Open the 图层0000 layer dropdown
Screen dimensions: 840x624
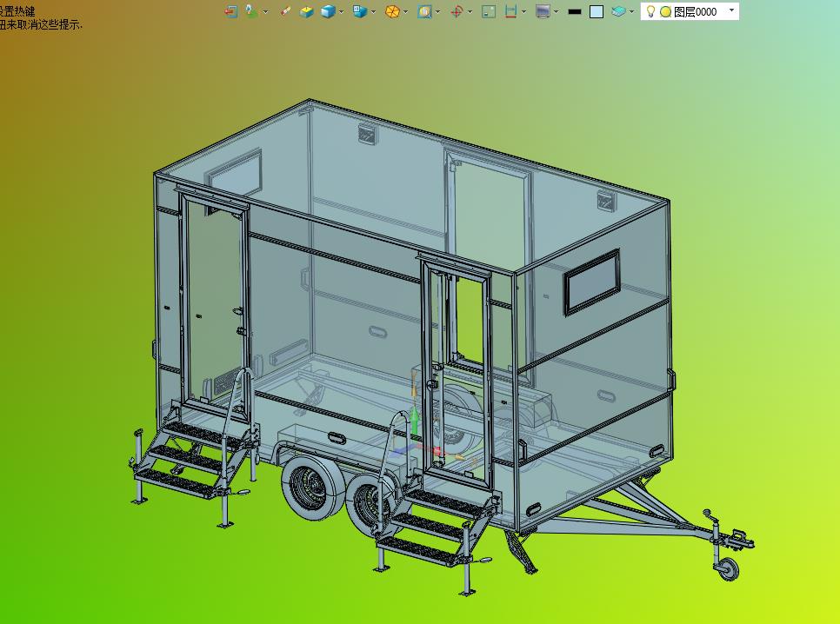732,10
